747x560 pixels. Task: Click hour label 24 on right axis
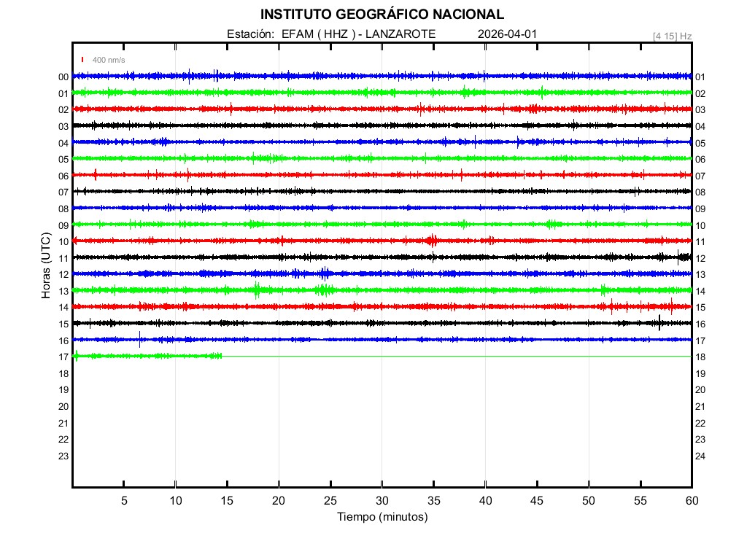click(700, 456)
